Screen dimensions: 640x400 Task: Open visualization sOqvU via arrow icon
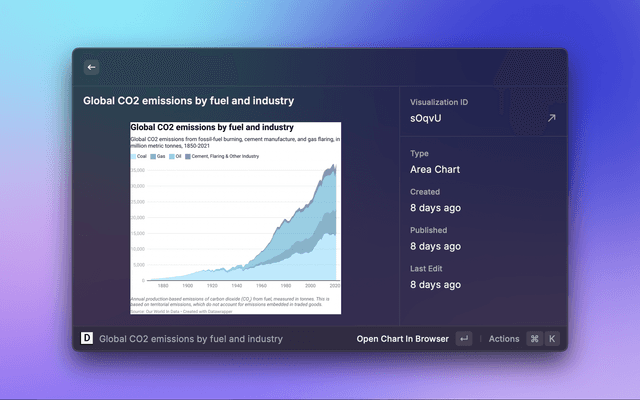click(x=550, y=118)
